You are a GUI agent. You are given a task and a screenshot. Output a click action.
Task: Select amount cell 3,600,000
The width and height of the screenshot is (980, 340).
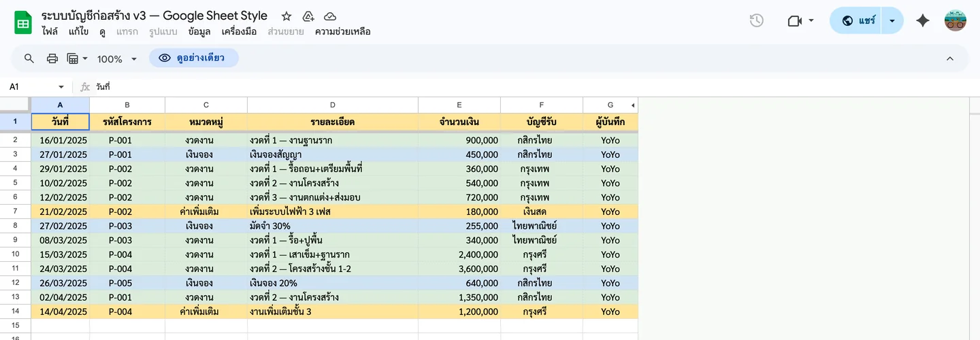click(x=459, y=269)
